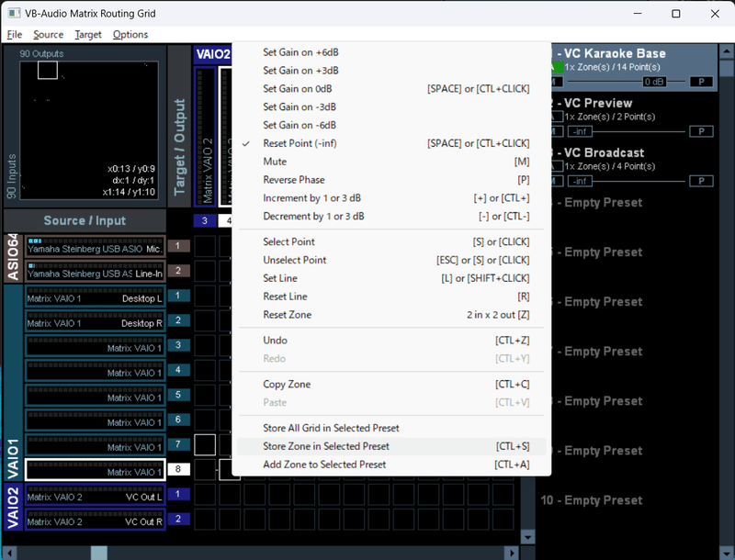Choose Set Gain on +6dB
Viewport: 735px width, 560px height.
click(391, 52)
